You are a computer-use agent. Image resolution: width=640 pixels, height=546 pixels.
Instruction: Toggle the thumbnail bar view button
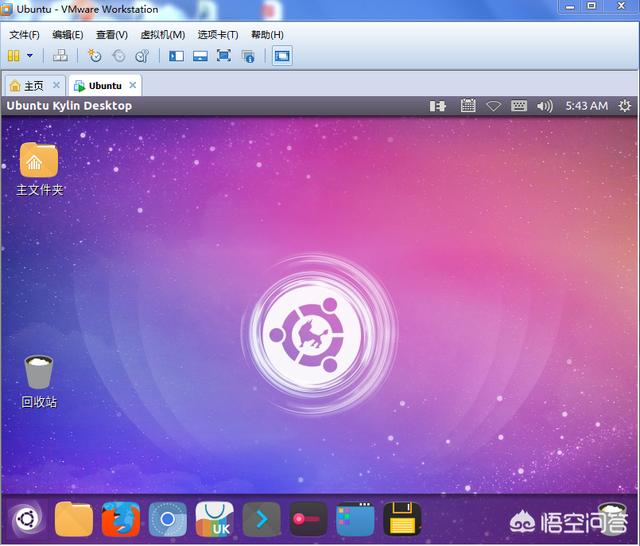coord(200,56)
